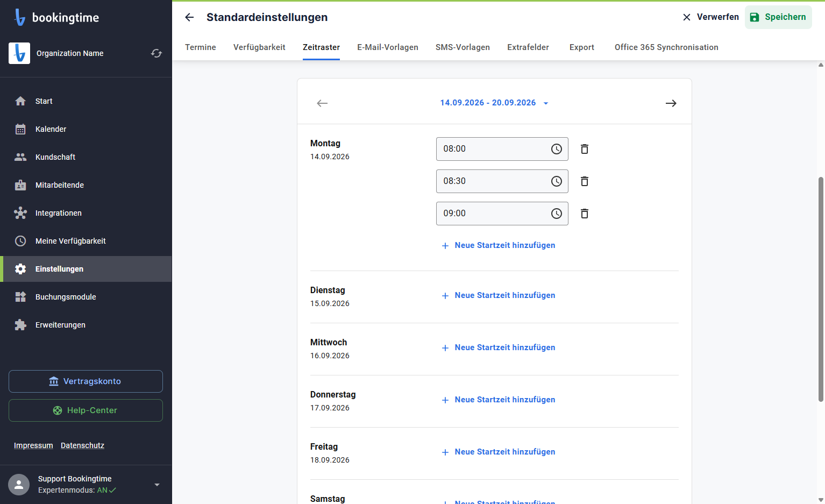Open Erweiterungen page

86,325
